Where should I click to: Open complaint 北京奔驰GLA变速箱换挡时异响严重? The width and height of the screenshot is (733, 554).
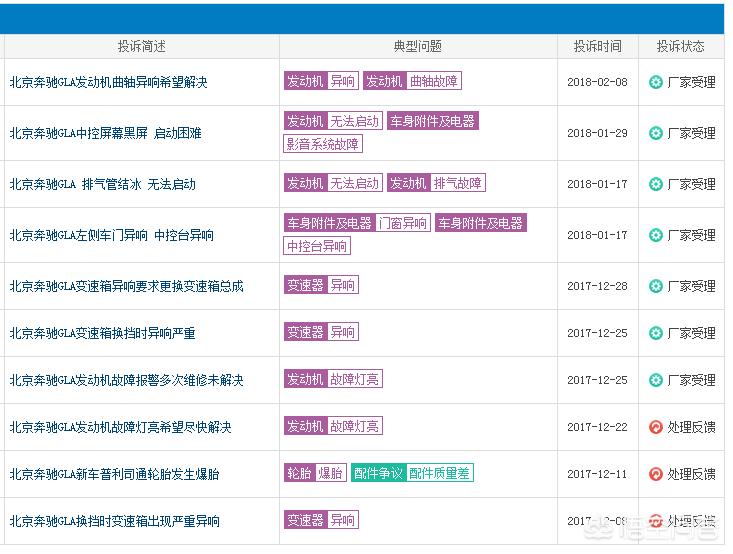(x=102, y=333)
